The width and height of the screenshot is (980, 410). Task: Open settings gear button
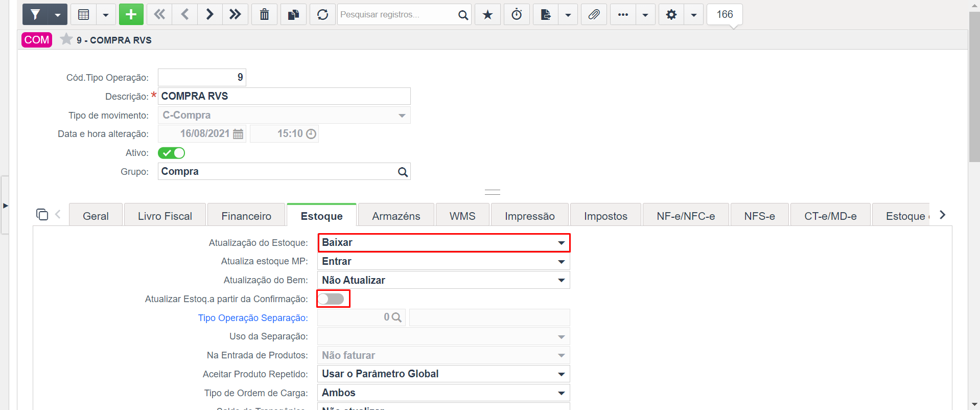pos(671,14)
